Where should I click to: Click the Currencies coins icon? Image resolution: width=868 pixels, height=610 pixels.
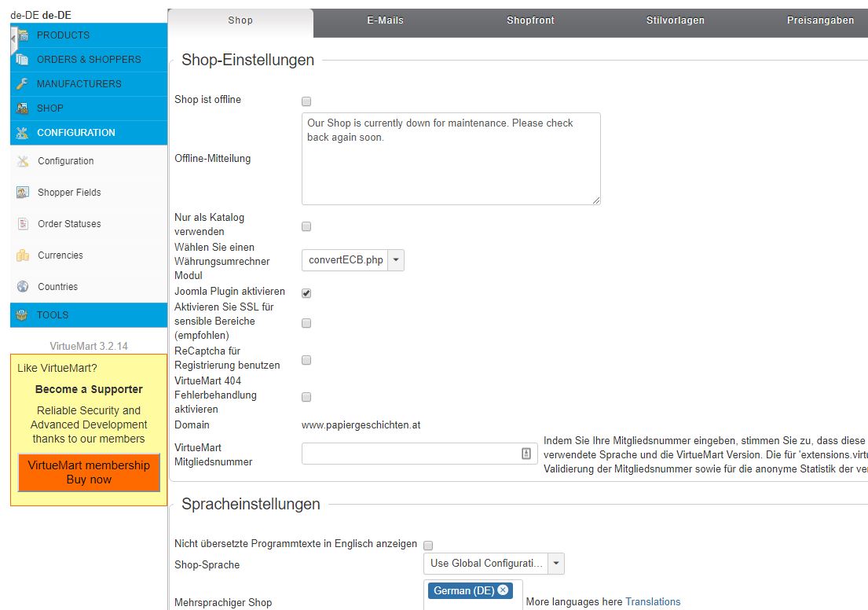(23, 255)
